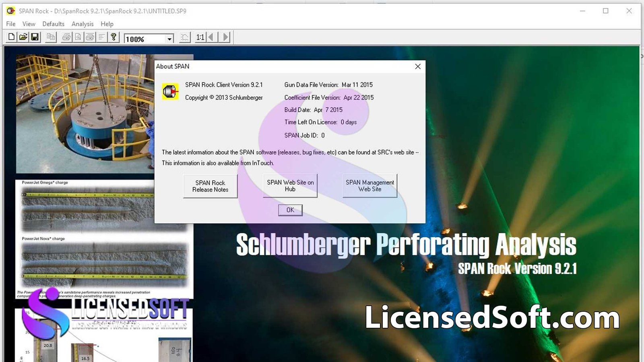644x362 pixels.
Task: Open the File menu
Action: tap(11, 24)
